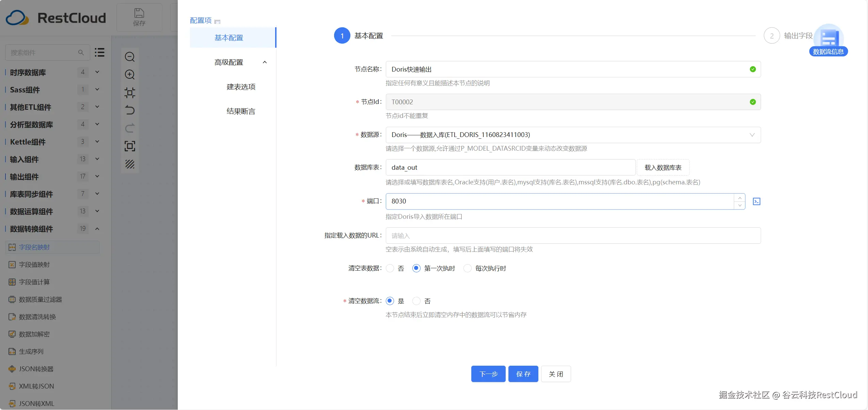868x410 pixels.
Task: Toggle the component list view icon
Action: pos(99,52)
